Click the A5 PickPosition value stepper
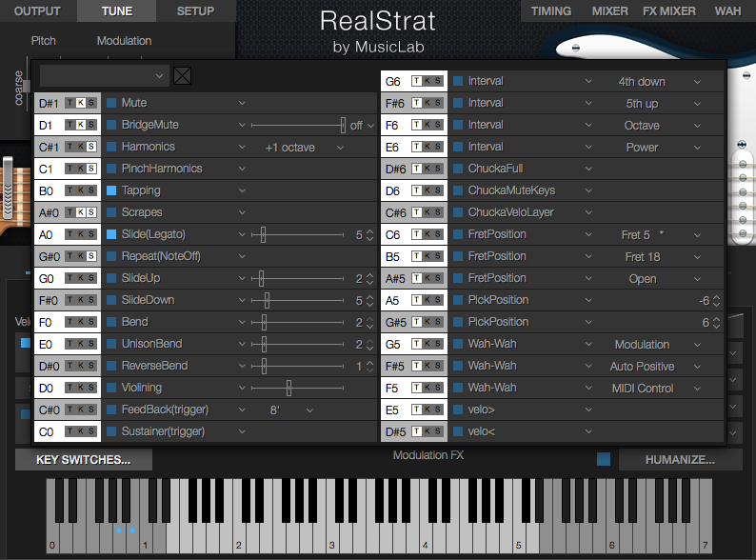 [716, 301]
